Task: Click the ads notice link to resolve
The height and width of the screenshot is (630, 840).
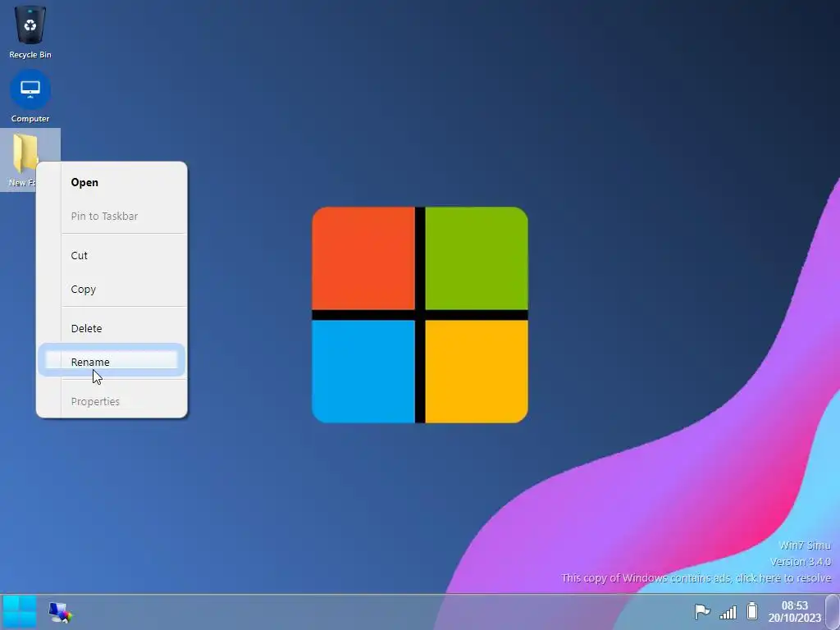Action: coord(696,578)
